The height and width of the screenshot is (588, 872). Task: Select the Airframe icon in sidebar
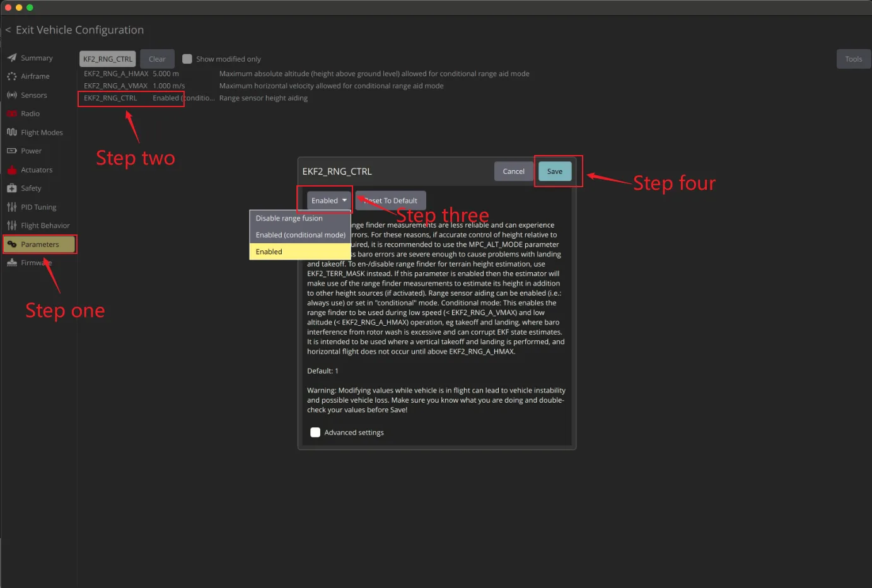(12, 76)
